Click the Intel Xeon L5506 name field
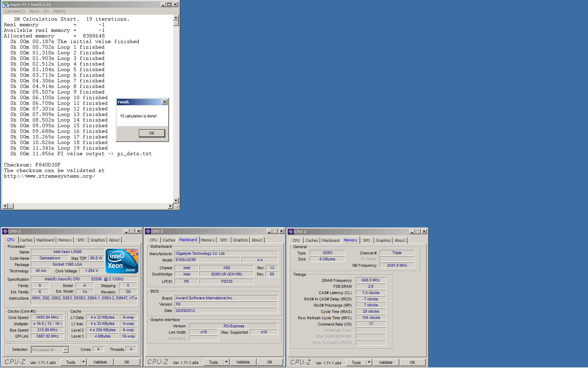Viewport: 588px width, 368px height. tap(67, 252)
